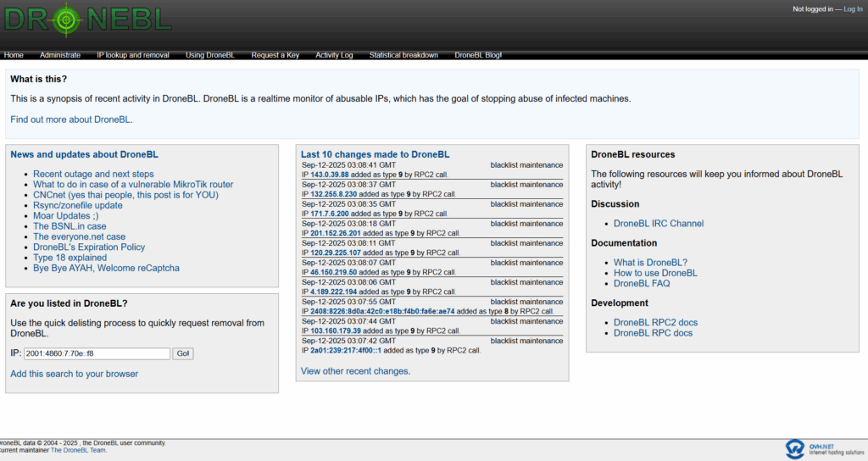
Task: Open How to use DroneBL documentation
Action: pos(655,274)
